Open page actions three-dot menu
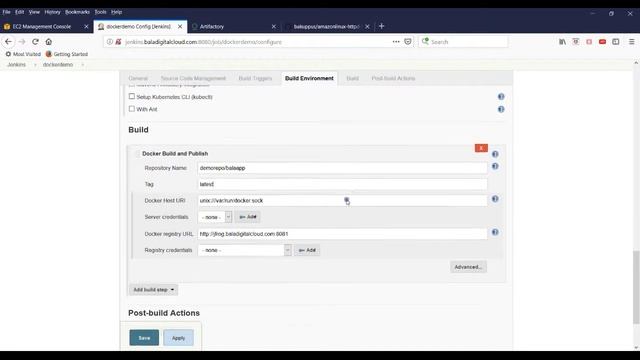 click(x=396, y=42)
